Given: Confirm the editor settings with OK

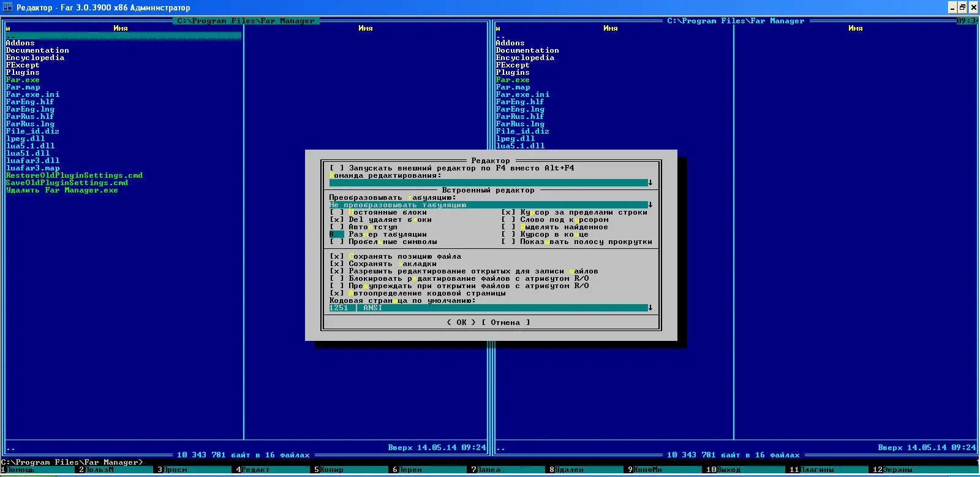Looking at the screenshot, I should pos(461,322).
